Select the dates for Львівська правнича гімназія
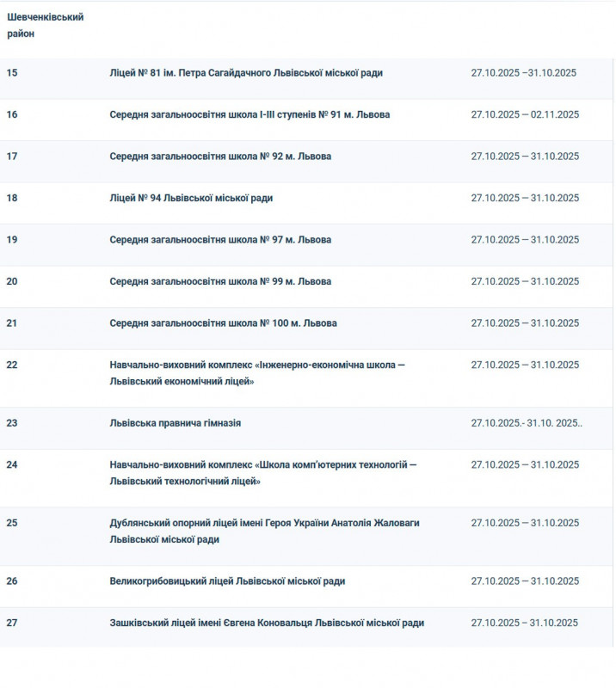This screenshot has height=688, width=616. pos(527,423)
